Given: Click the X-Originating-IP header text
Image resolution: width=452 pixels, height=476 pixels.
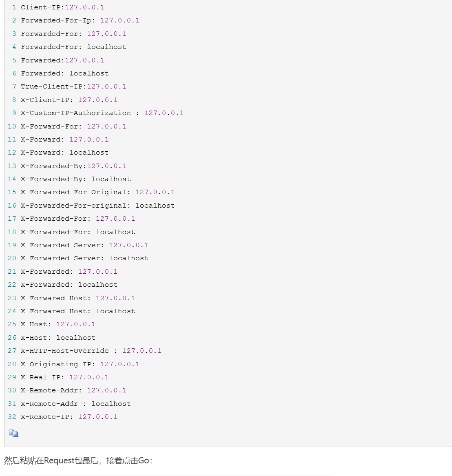Looking at the screenshot, I should tap(58, 364).
